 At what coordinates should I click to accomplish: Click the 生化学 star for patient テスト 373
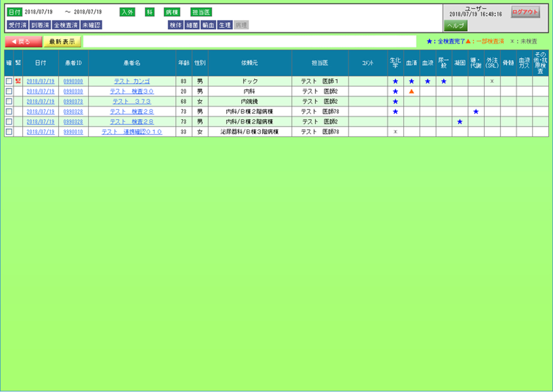[395, 102]
